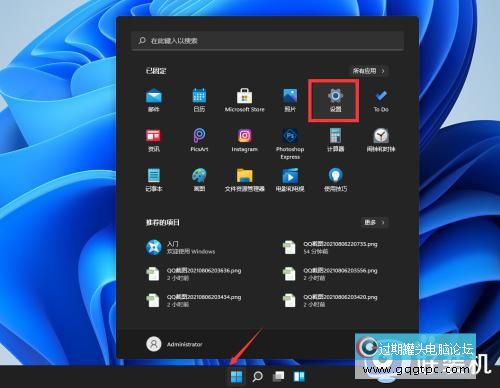
Task: Launch Microsoft Store from pinned apps
Action: pos(244,100)
